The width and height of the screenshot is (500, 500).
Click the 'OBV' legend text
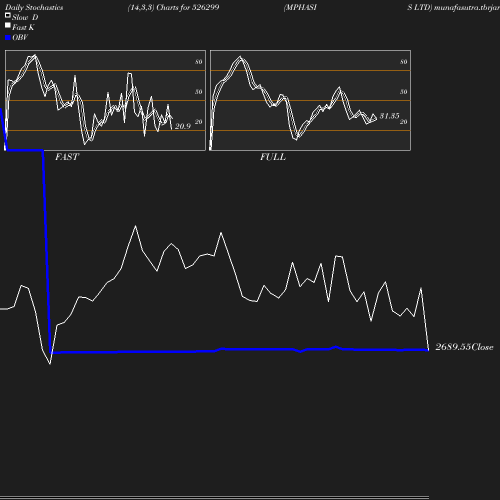coord(20,38)
